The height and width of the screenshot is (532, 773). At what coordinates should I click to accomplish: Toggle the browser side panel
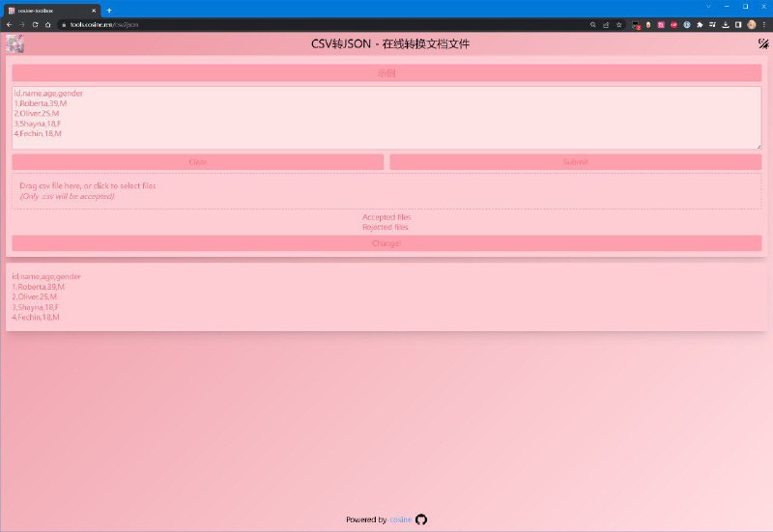click(x=738, y=24)
